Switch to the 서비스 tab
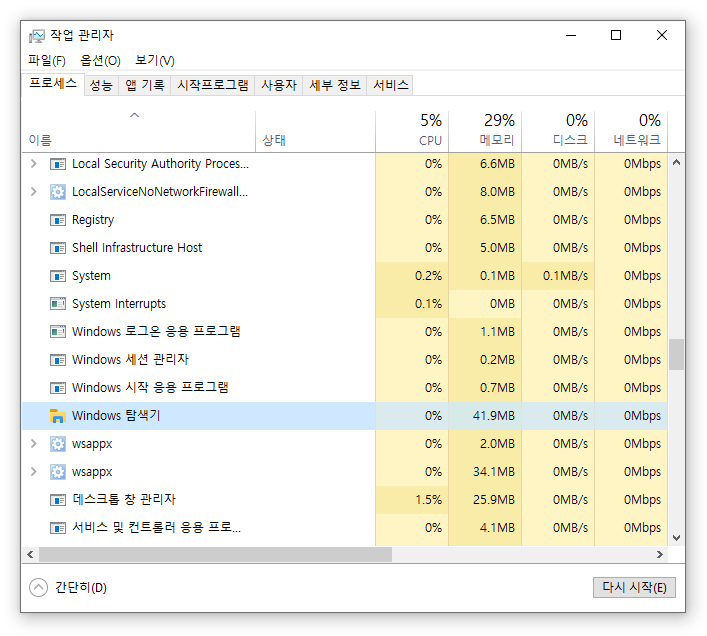 390,85
